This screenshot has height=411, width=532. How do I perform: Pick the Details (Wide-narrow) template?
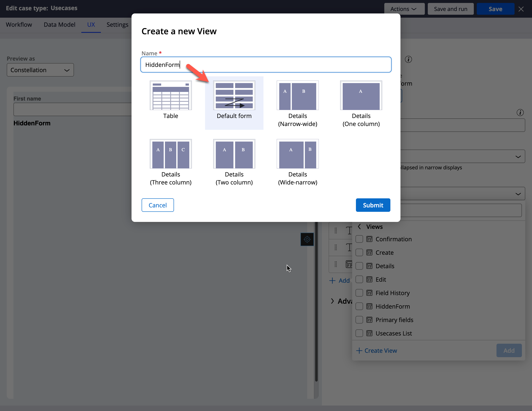[298, 154]
